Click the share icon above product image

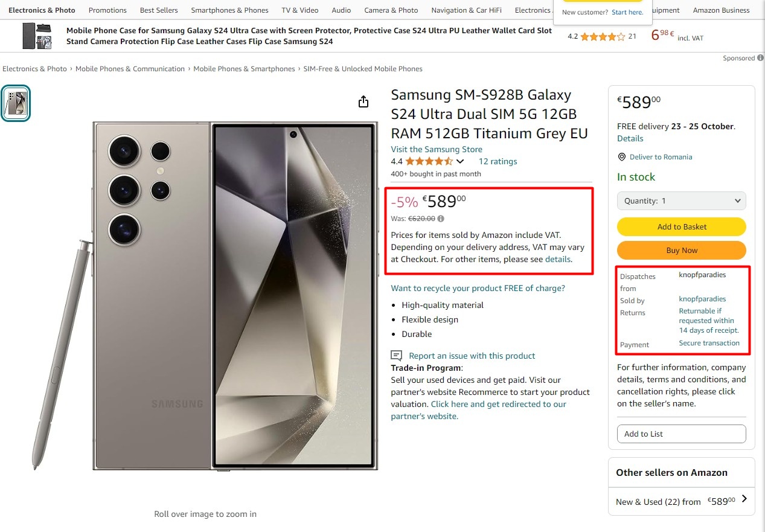[363, 101]
